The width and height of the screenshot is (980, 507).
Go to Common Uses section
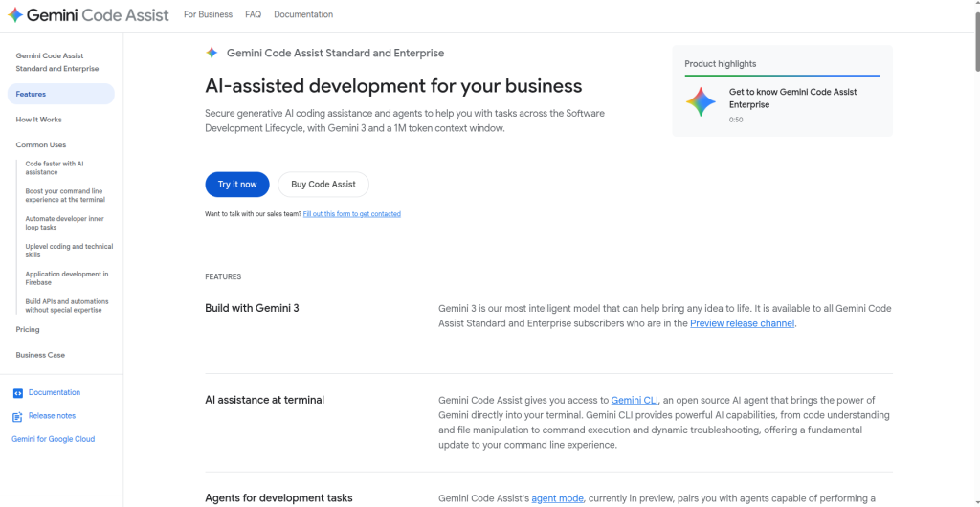(x=40, y=144)
